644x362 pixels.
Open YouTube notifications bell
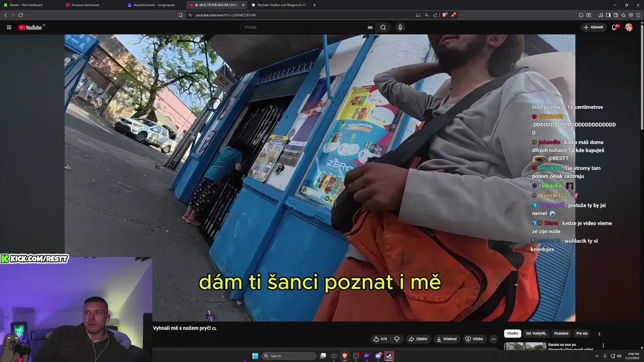[614, 27]
